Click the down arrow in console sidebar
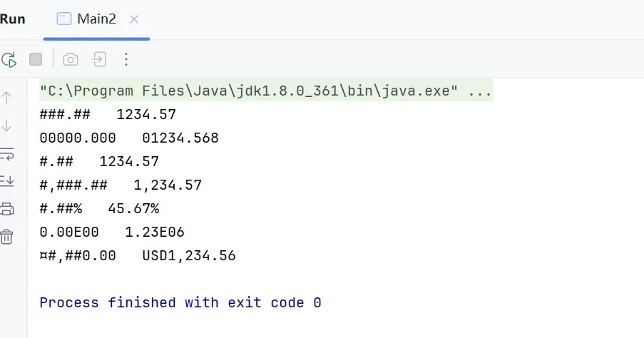Image resolution: width=644 pixels, height=338 pixels. tap(7, 126)
